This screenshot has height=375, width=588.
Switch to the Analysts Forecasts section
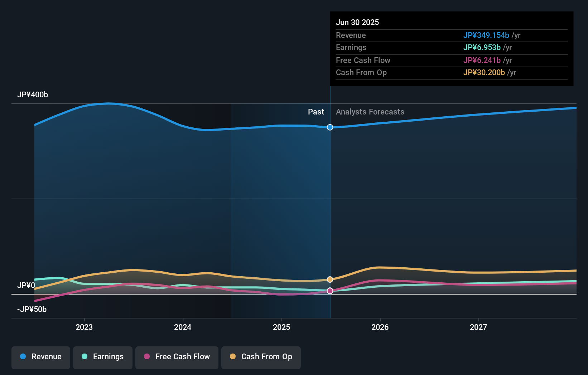[370, 112]
